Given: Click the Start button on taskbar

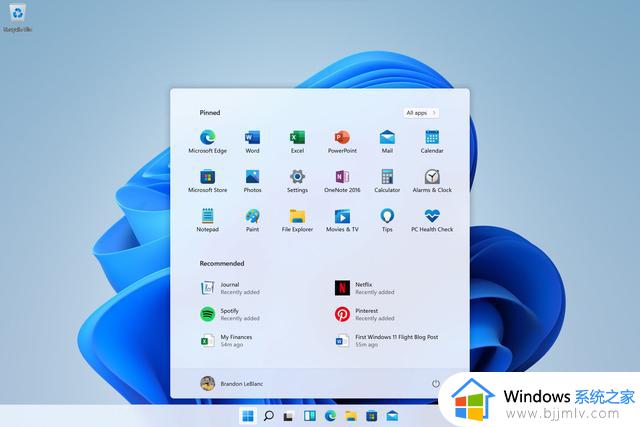Looking at the screenshot, I should 248,416.
